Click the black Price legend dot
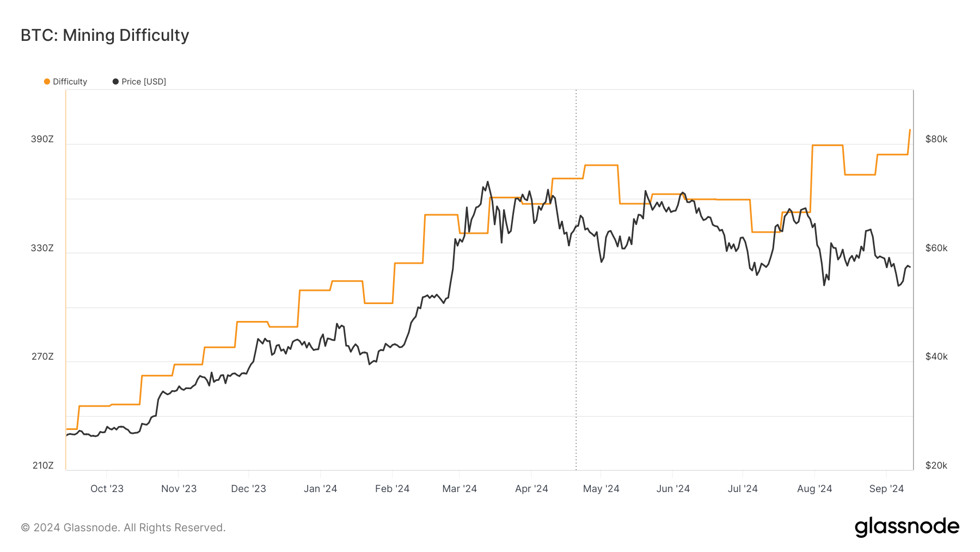Image resolution: width=980 pixels, height=552 pixels. click(x=115, y=82)
